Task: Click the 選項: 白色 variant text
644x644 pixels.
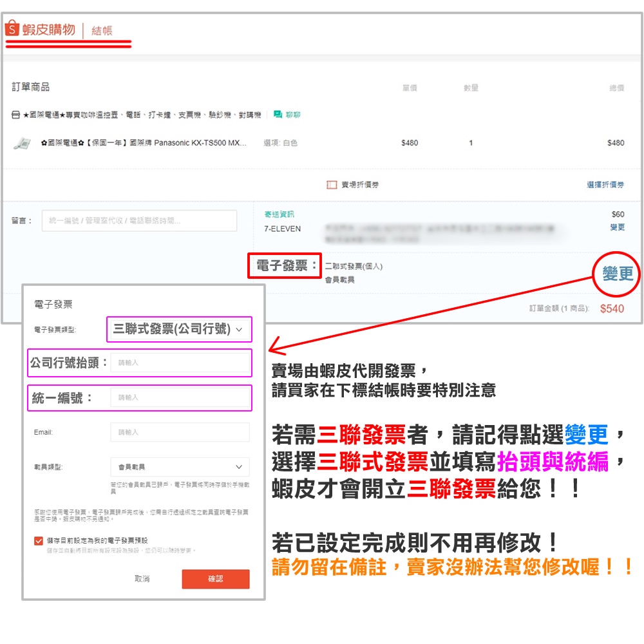Action: (281, 143)
